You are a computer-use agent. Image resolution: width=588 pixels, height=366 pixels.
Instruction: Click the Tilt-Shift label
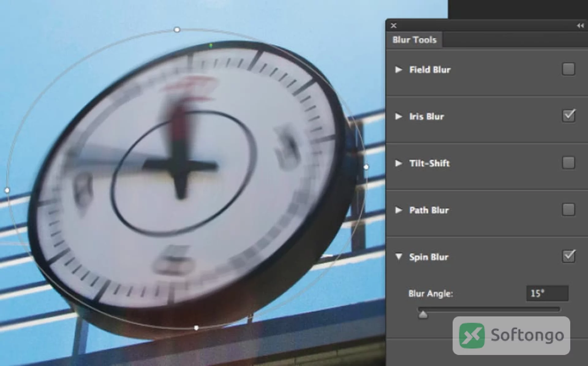[429, 163]
